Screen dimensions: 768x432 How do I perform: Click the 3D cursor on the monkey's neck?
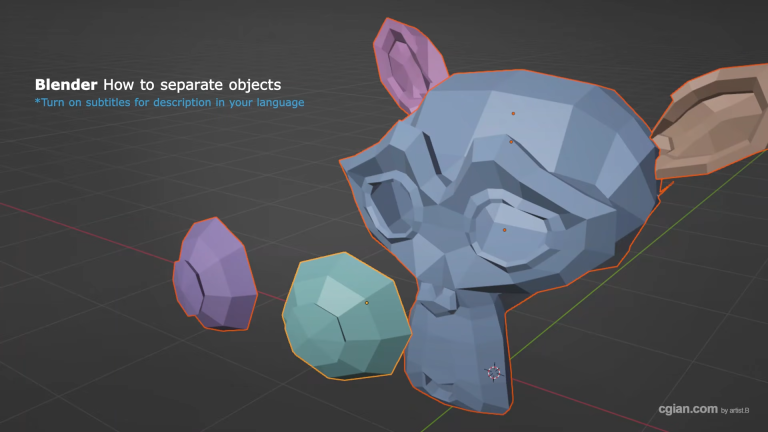[494, 372]
